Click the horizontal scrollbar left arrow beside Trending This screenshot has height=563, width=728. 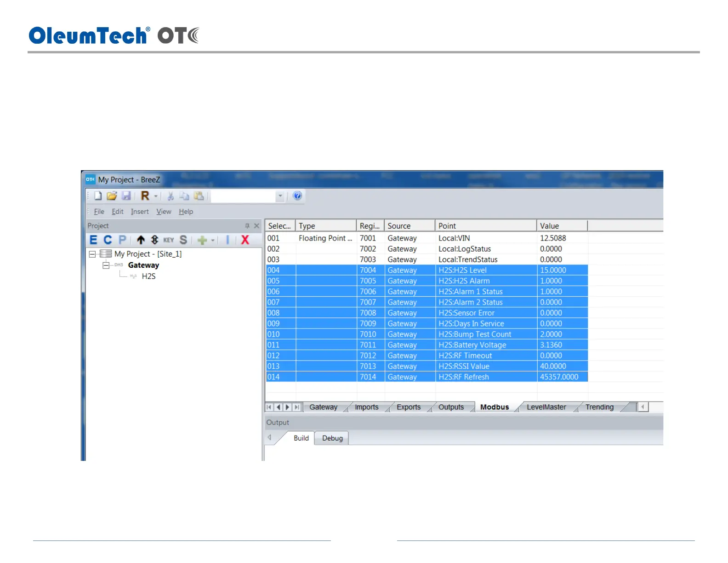tap(643, 407)
